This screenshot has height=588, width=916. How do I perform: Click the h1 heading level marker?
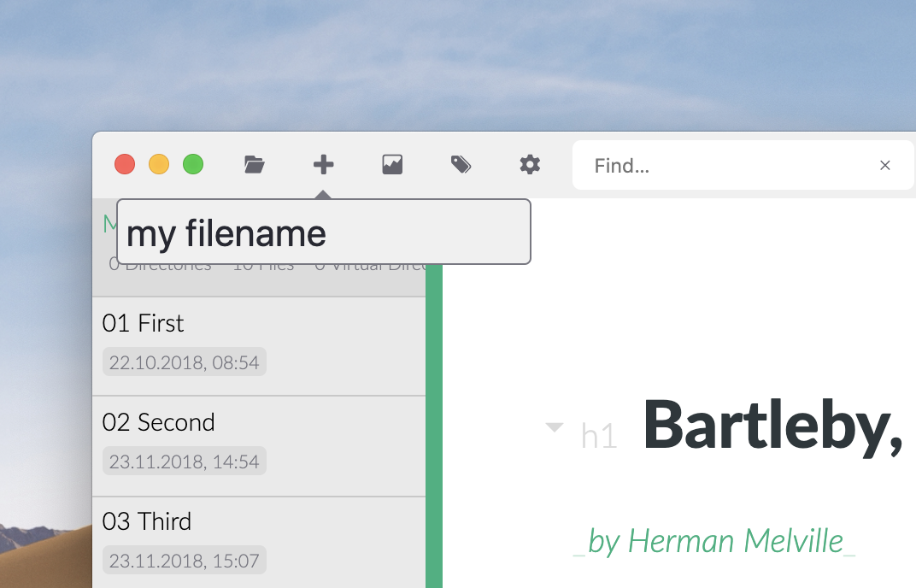[598, 436]
